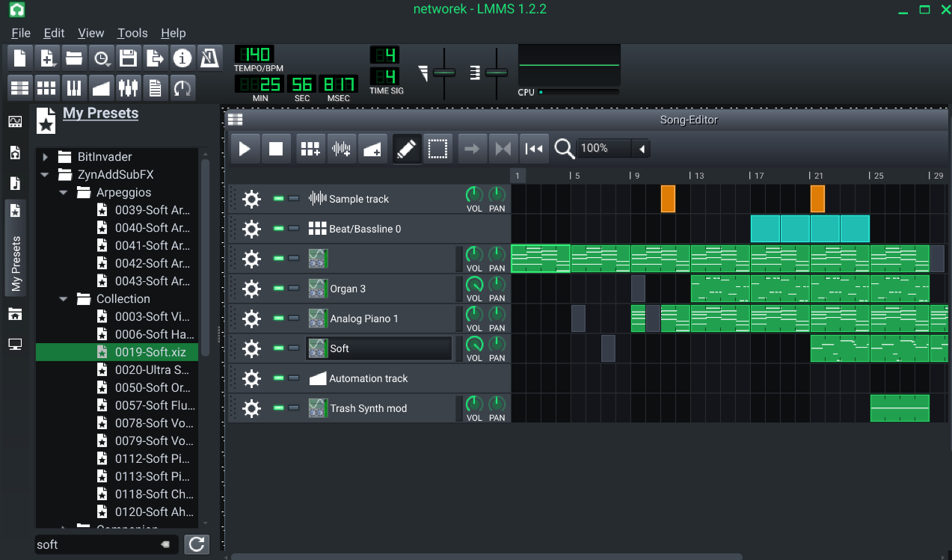Add a sample track
The image size is (952, 560).
(342, 149)
